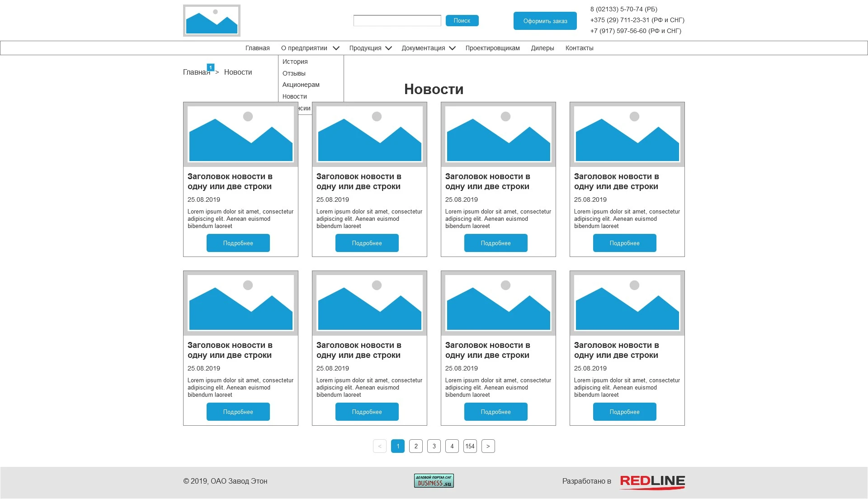This screenshot has height=499, width=868.
Task: Go to Главная in the breadcrumb
Action: (196, 72)
